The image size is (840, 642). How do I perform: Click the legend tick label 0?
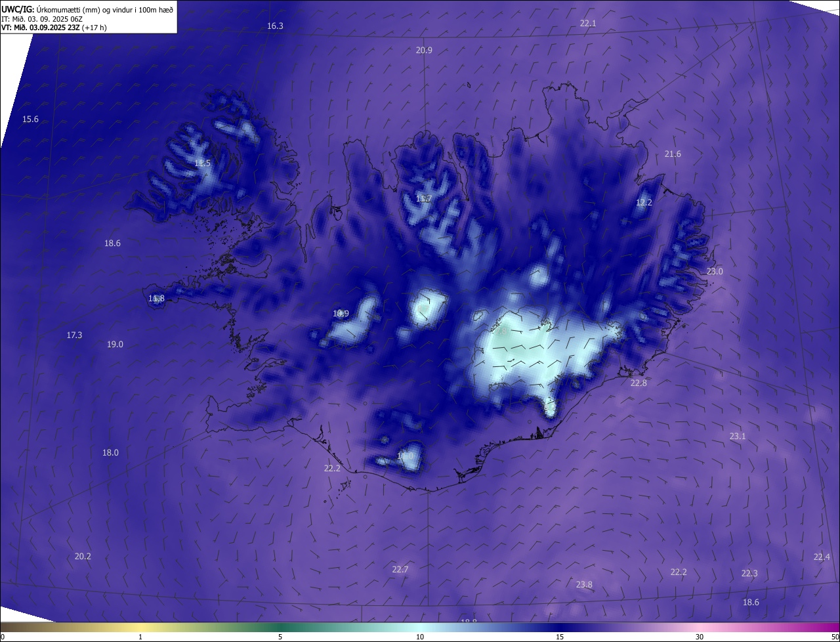point(2,637)
